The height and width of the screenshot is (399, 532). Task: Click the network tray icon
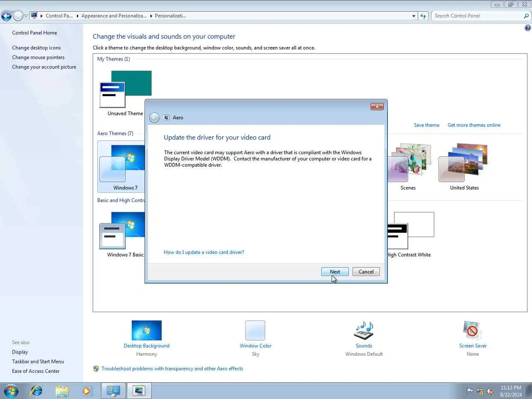(480, 391)
